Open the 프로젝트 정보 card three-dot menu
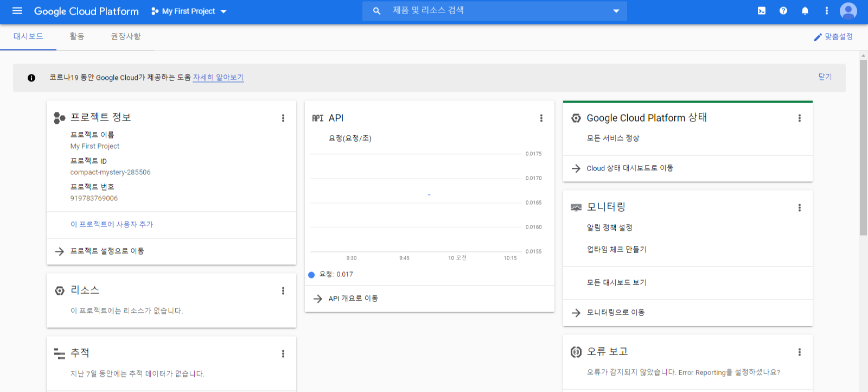Viewport: 868px width, 392px height. [x=283, y=118]
